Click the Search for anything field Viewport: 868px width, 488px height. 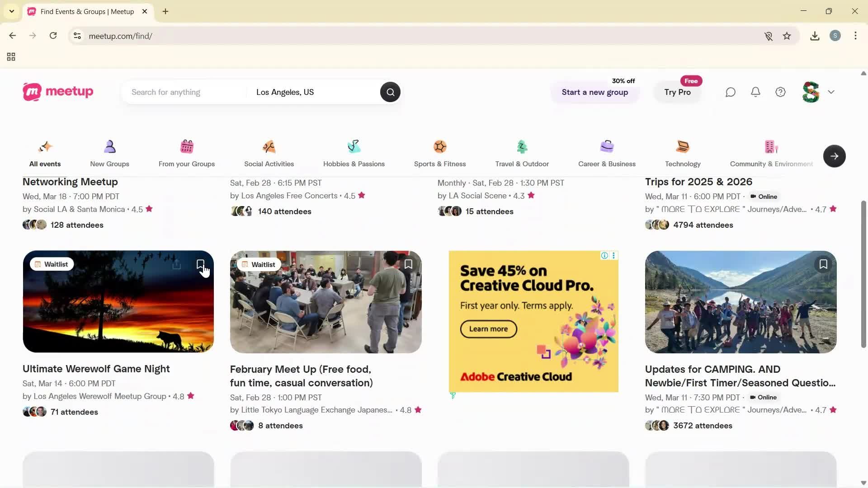click(185, 92)
